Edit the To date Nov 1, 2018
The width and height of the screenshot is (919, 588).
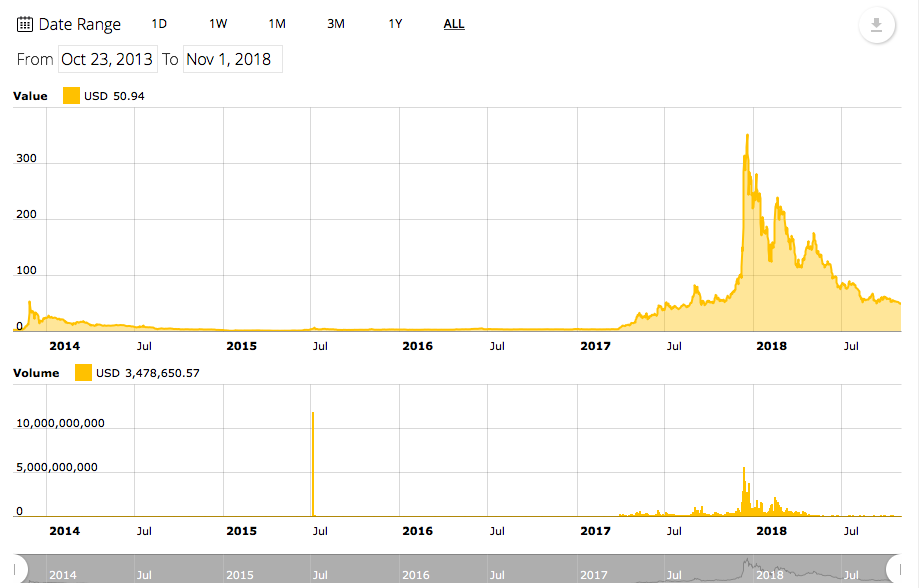233,59
